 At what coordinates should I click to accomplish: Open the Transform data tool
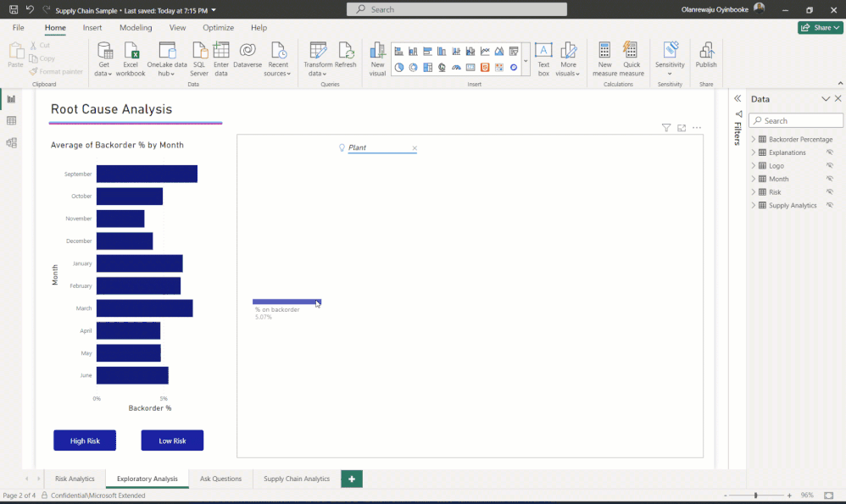click(x=318, y=59)
